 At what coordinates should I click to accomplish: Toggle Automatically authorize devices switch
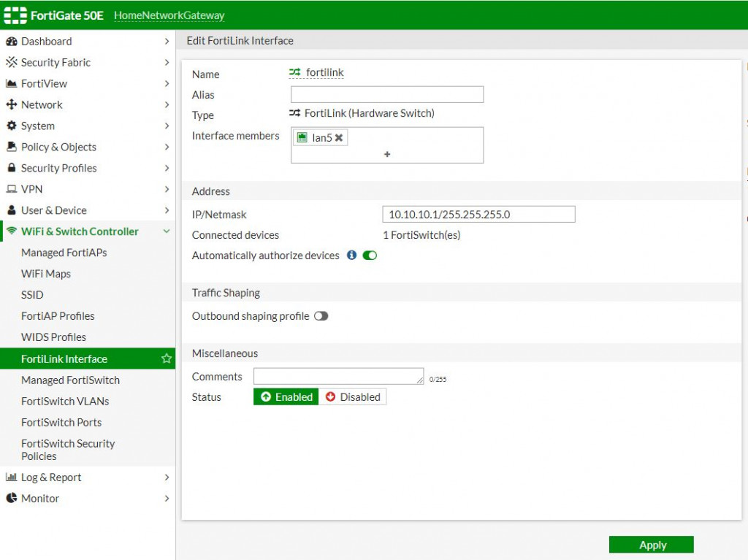tap(370, 256)
